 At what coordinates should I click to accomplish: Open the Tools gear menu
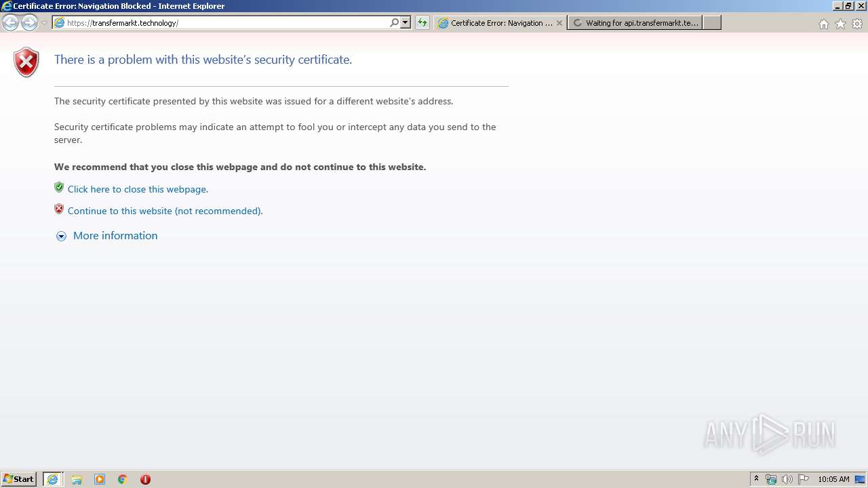(x=857, y=24)
